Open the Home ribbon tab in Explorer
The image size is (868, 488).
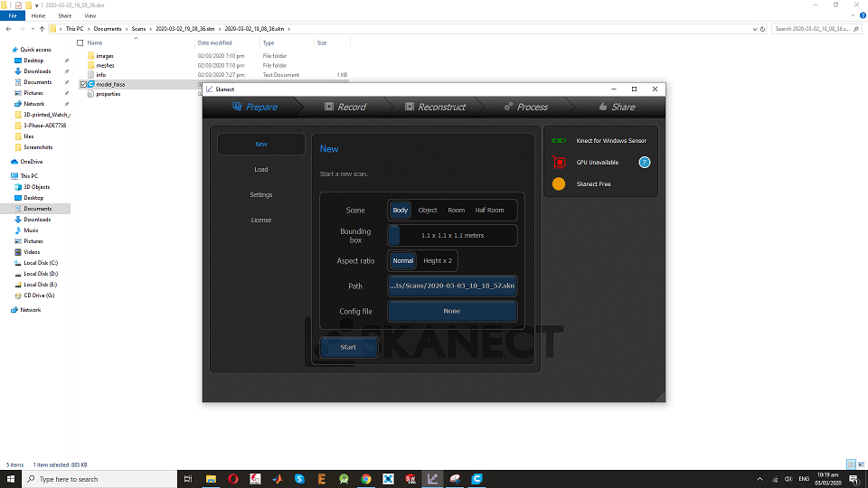pos(38,16)
